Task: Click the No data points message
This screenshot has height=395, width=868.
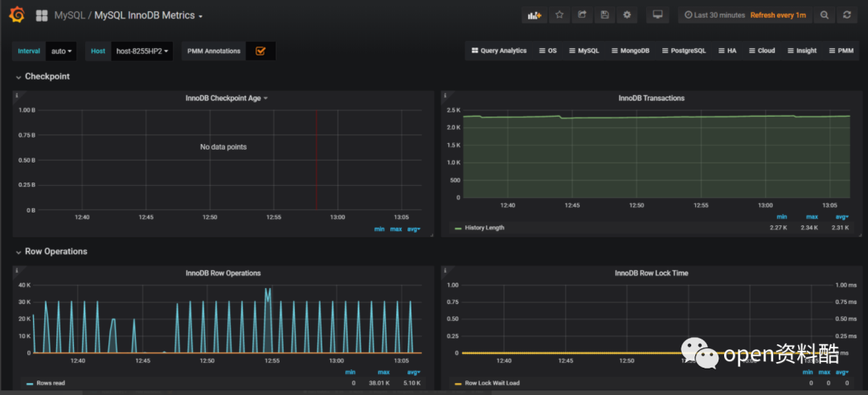Action: point(223,146)
